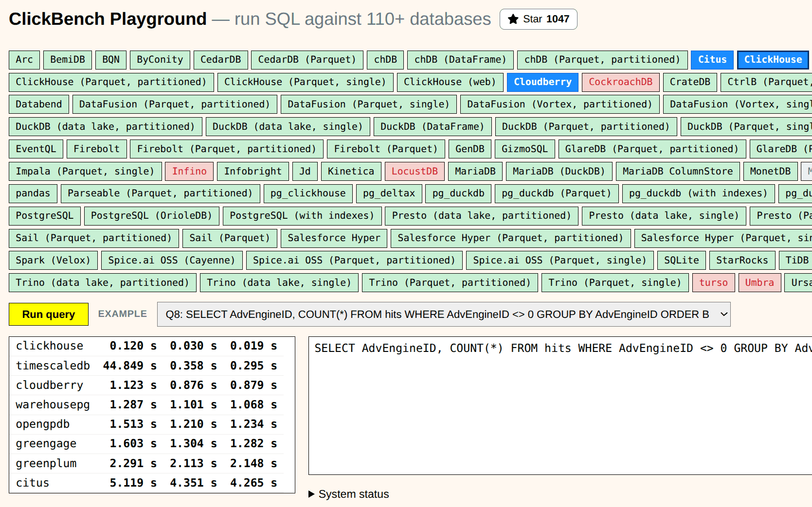Select the turso chip
Image resolution: width=812 pixels, height=507 pixels.
coord(714,282)
